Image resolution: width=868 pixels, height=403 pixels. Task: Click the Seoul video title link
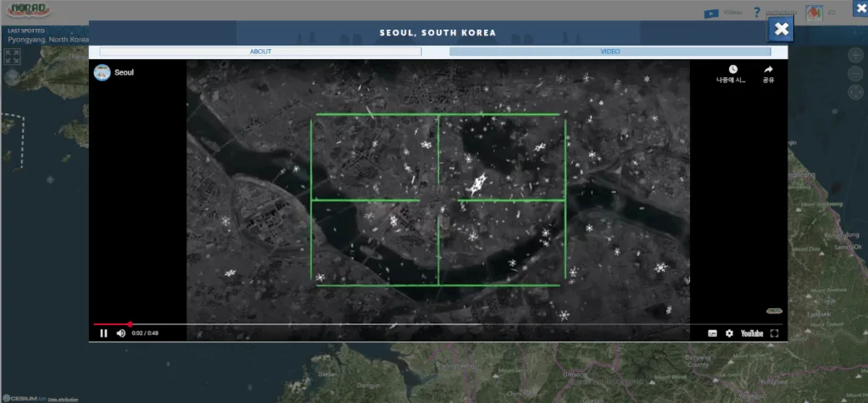(125, 73)
